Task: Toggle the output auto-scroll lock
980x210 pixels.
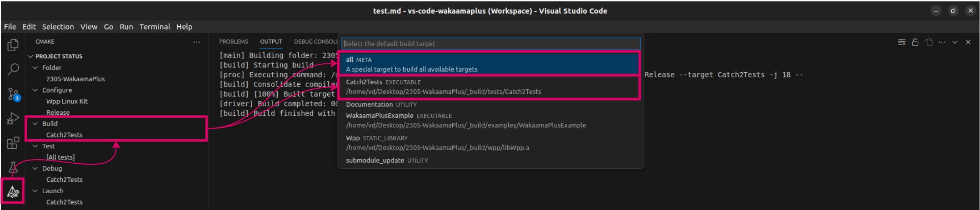Action: pyautogui.click(x=915, y=42)
